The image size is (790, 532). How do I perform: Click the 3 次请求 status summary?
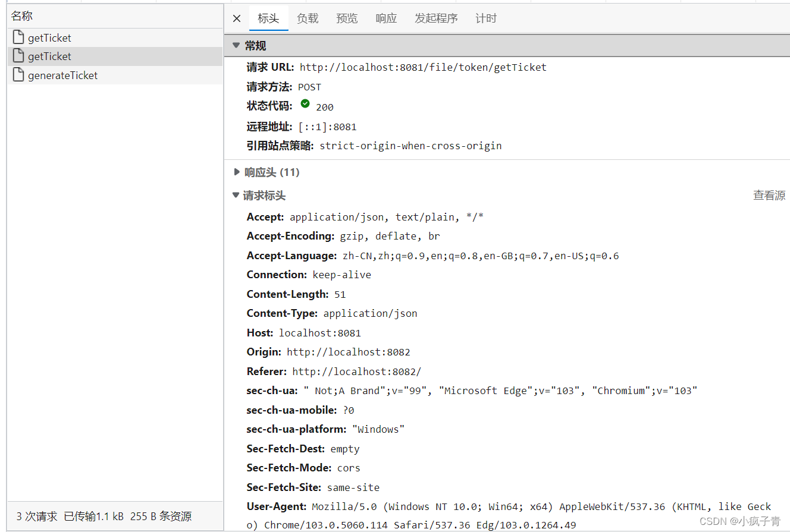click(37, 517)
